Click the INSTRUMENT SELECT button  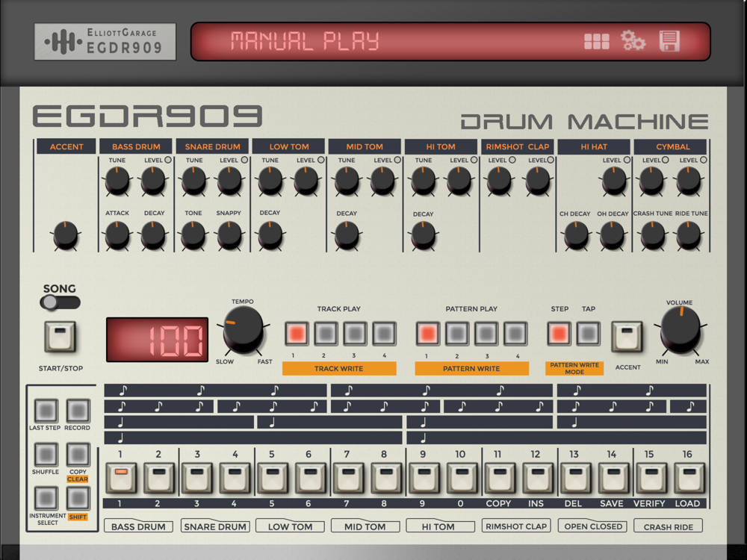point(46,499)
